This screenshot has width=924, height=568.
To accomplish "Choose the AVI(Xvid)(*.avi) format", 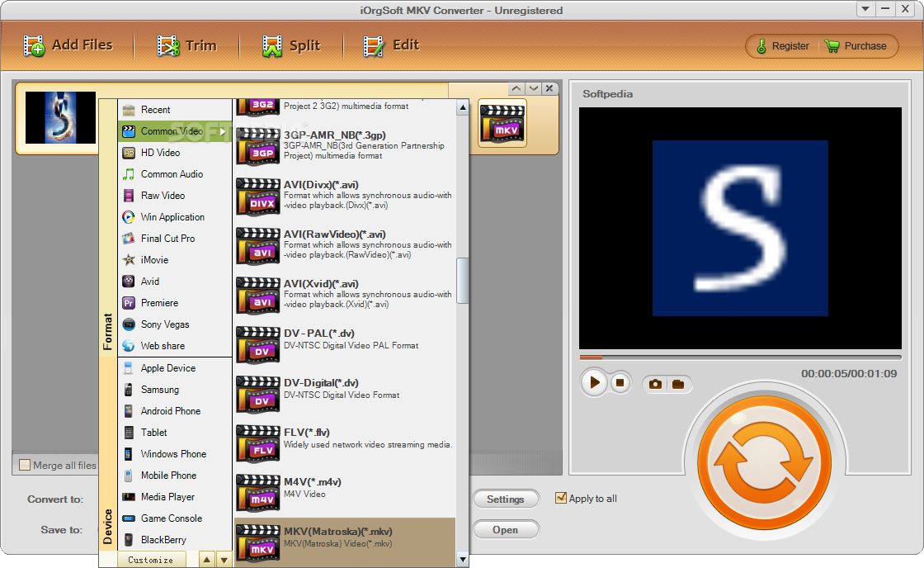I will tap(346, 295).
